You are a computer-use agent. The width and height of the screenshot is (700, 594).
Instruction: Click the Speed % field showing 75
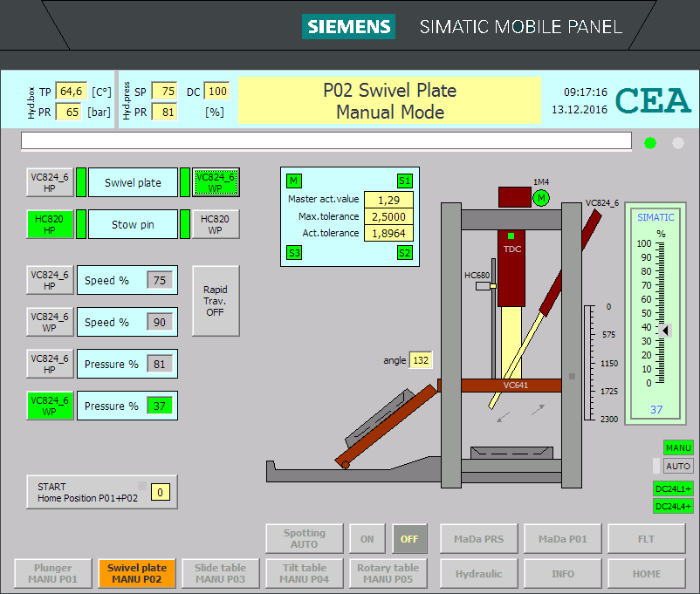(160, 280)
